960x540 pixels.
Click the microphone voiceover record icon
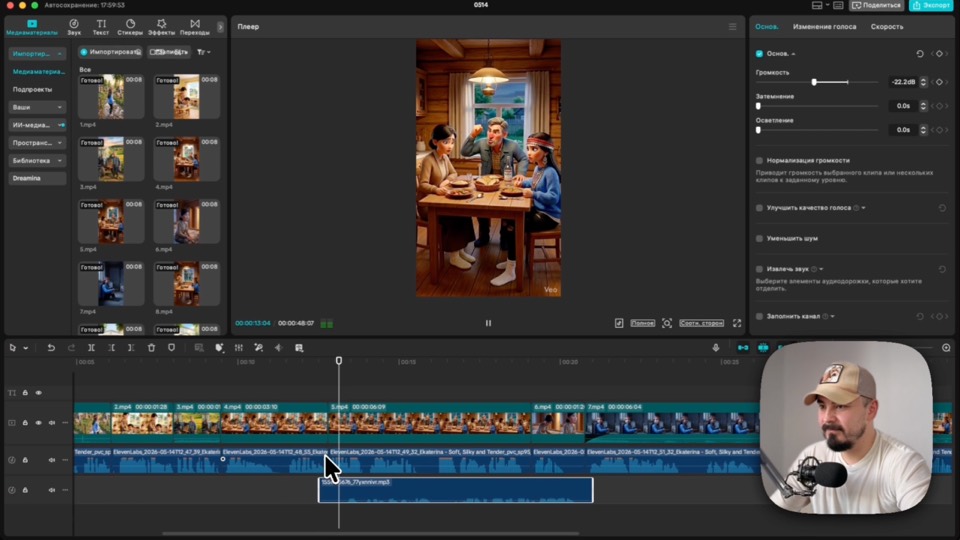pos(716,348)
